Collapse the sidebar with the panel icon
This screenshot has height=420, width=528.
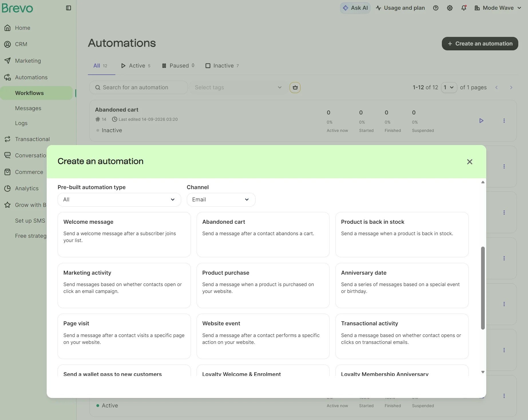pyautogui.click(x=68, y=8)
